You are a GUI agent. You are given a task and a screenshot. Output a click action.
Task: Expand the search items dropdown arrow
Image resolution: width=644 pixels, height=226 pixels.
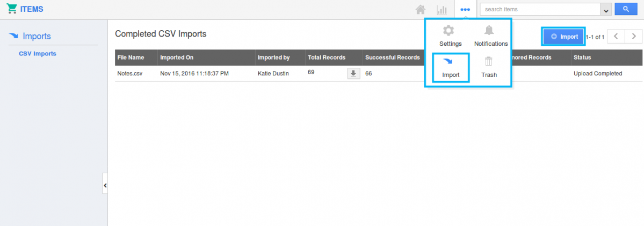(606, 10)
